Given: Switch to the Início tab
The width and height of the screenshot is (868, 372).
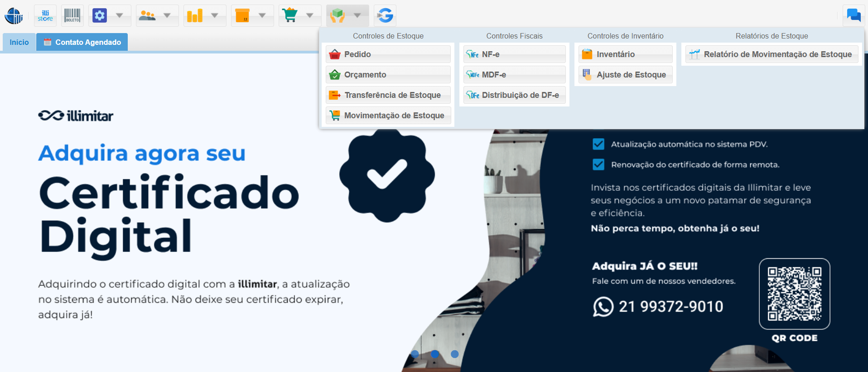Looking at the screenshot, I should (19, 42).
